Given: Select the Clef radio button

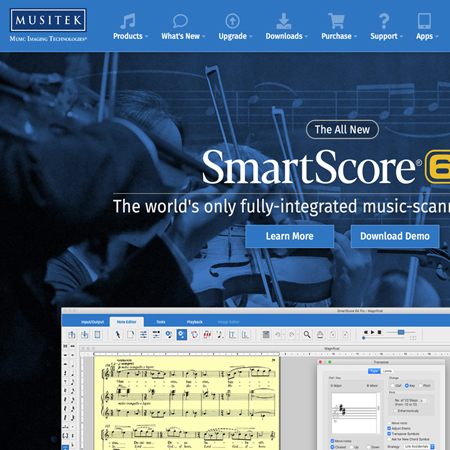Looking at the screenshot, I should pyautogui.click(x=392, y=386).
